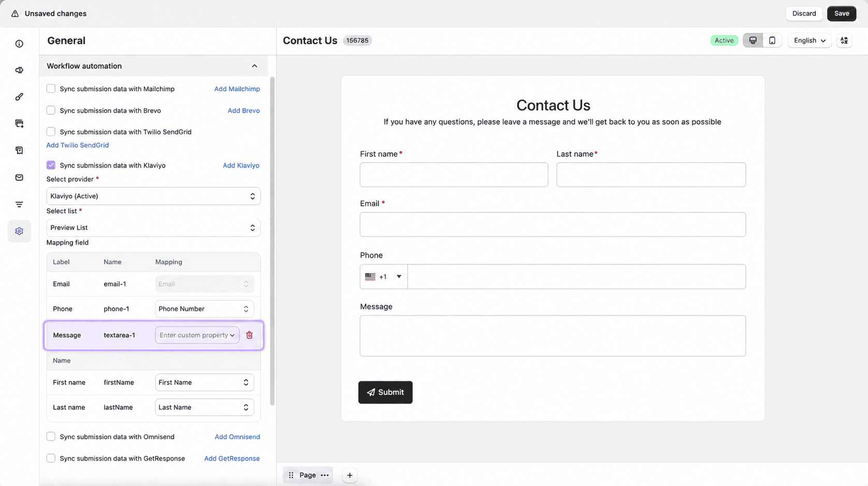The width and height of the screenshot is (868, 486).
Task: Switch to desktop preview icon
Action: (753, 40)
